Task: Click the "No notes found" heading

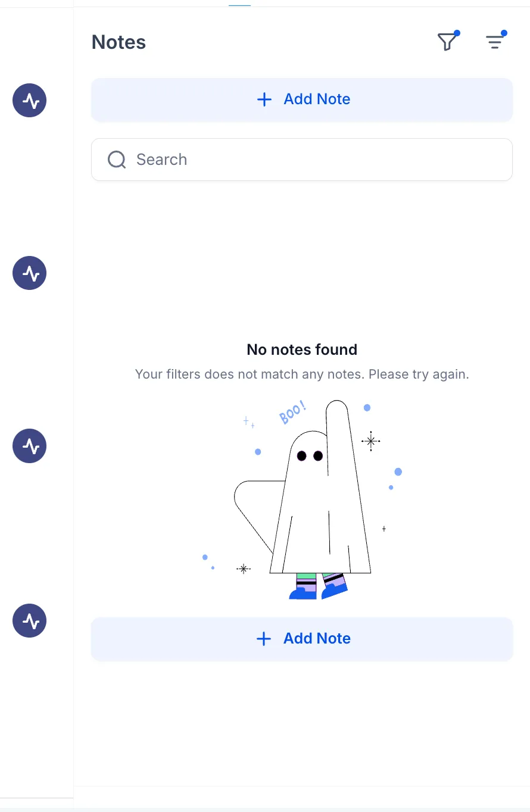Action: (x=302, y=349)
